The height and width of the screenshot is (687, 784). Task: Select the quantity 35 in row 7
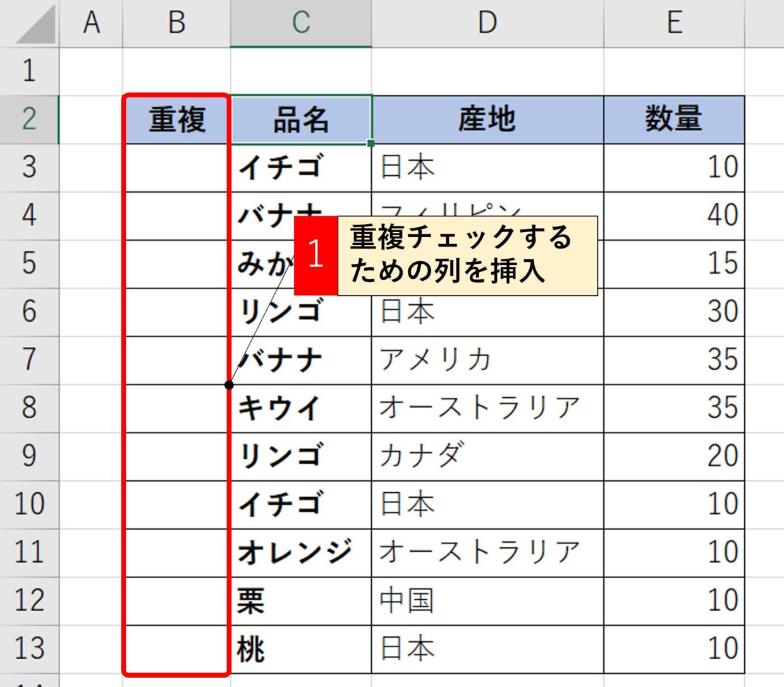pos(675,360)
